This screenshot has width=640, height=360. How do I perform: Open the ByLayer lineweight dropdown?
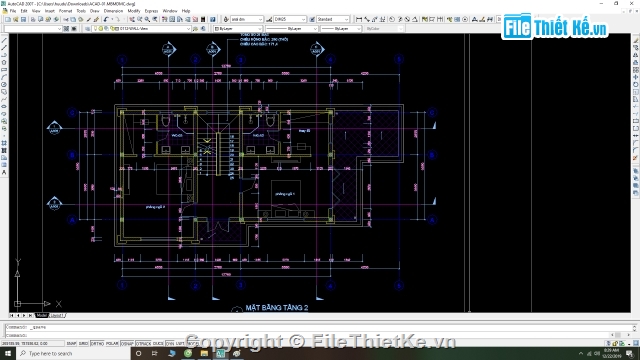341,29
